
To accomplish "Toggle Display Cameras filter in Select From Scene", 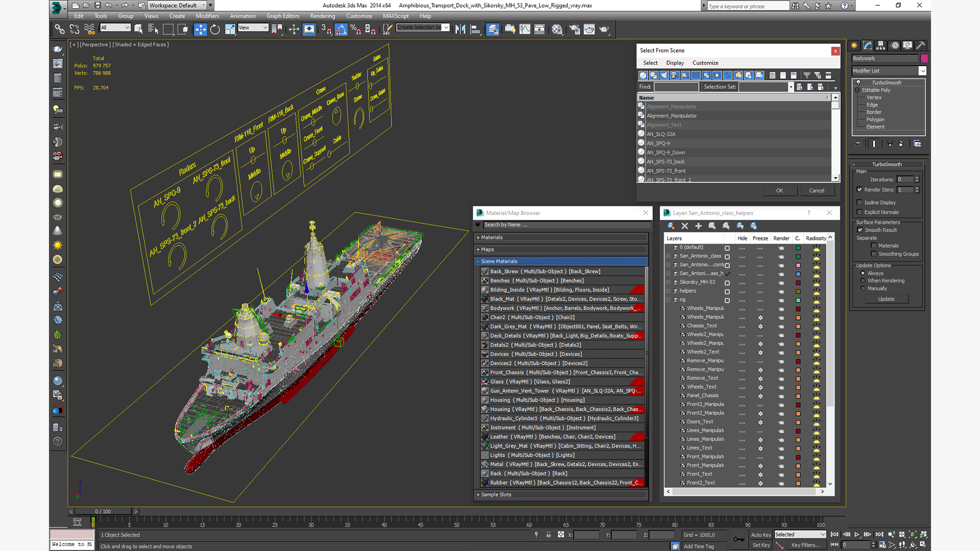I will 675,76.
